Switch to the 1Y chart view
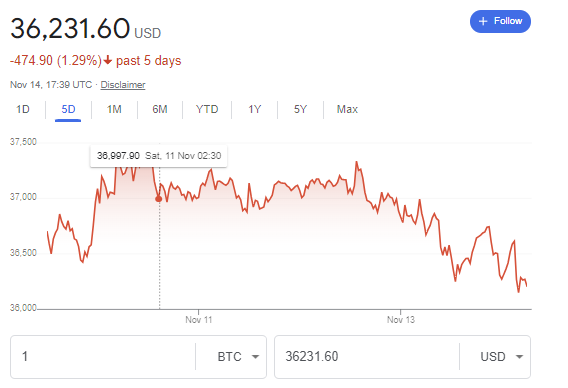This screenshot has width=568, height=388. pos(254,109)
